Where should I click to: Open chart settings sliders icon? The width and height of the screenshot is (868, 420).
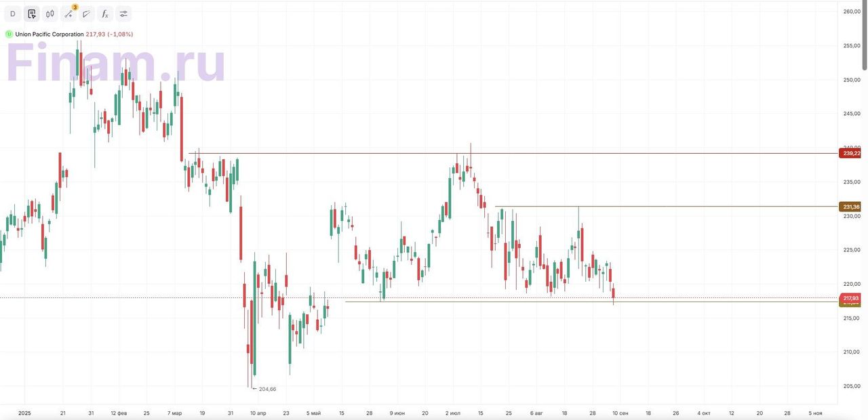coord(123,14)
